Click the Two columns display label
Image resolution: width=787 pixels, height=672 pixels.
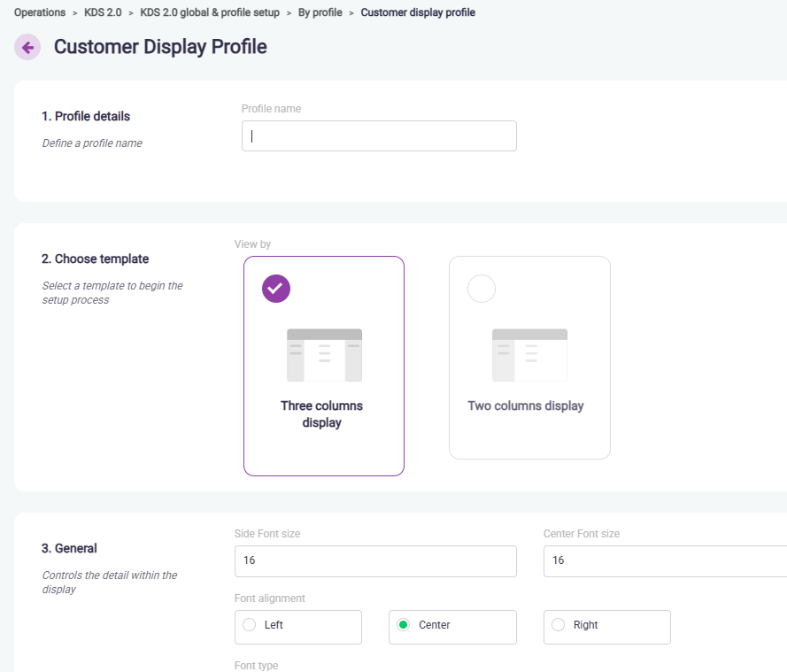pos(526,406)
